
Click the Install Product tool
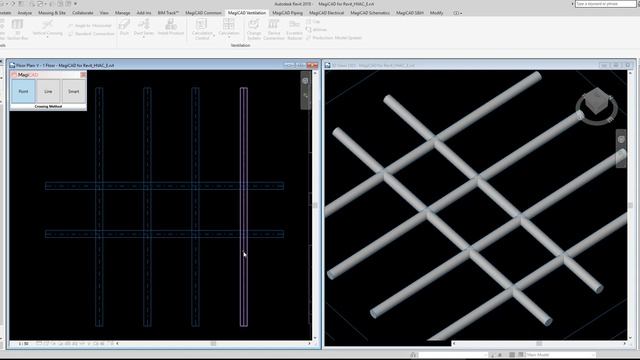click(x=171, y=27)
